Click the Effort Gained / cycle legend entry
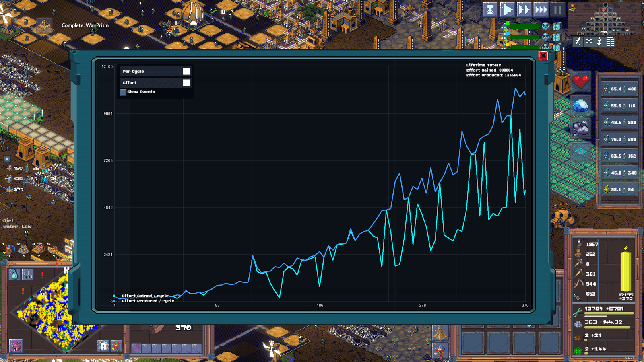Viewport: 644px width, 362px height. click(141, 296)
